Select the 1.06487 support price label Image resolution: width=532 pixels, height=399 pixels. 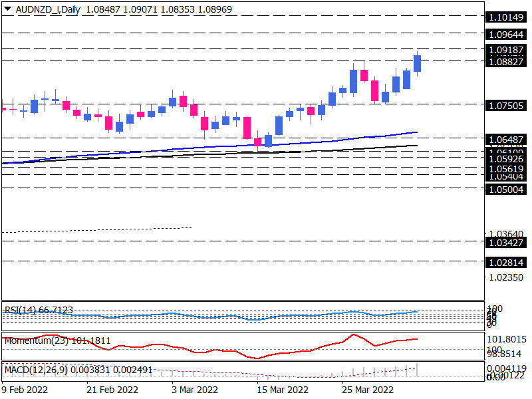tap(507, 139)
